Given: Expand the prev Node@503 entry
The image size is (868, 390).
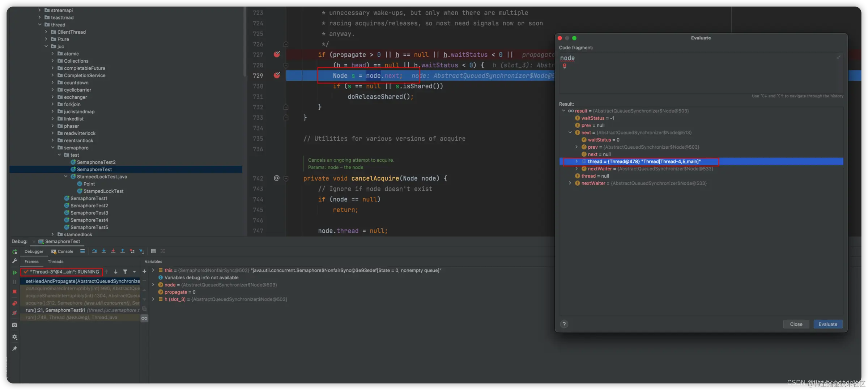Looking at the screenshot, I should (577, 147).
